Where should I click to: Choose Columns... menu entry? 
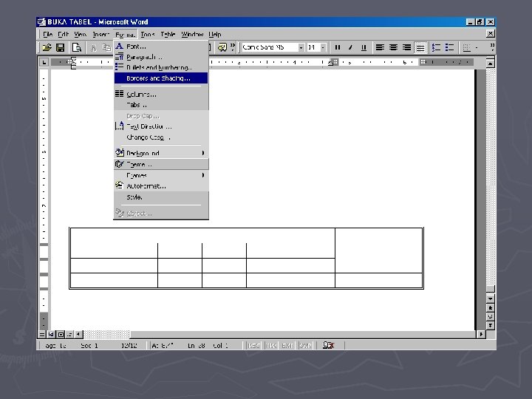coord(161,94)
